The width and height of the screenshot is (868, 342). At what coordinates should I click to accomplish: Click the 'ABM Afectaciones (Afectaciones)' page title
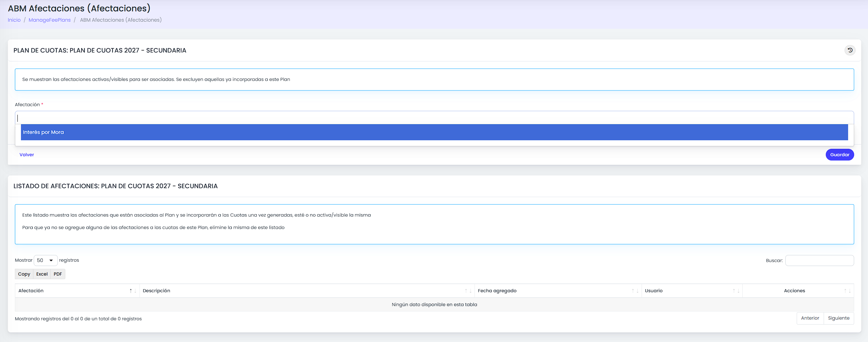pos(79,8)
